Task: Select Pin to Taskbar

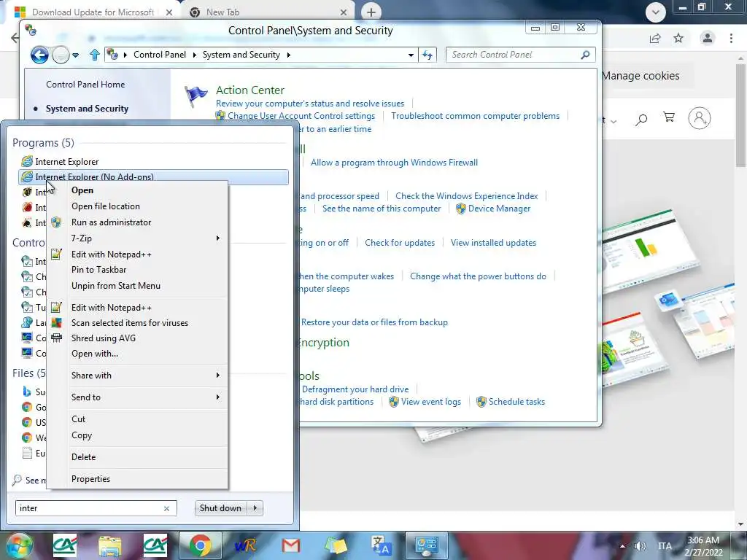Action: [x=98, y=270]
